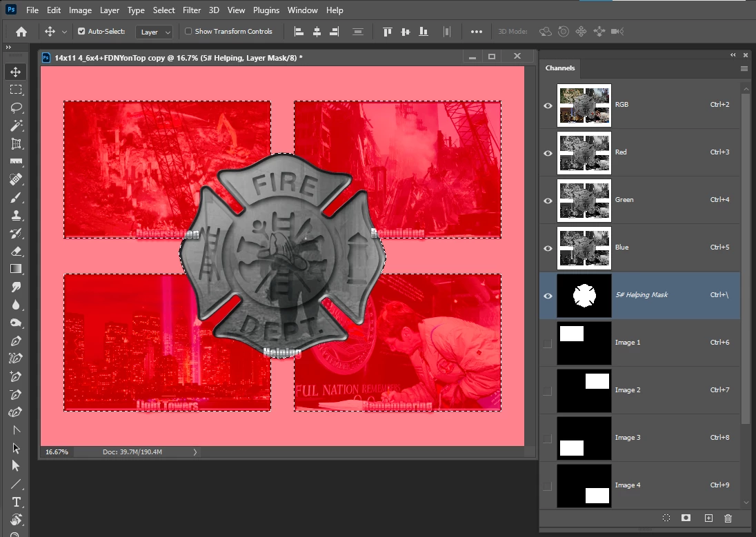Click the Home icon in options bar
The height and width of the screenshot is (537, 756).
pos(21,32)
